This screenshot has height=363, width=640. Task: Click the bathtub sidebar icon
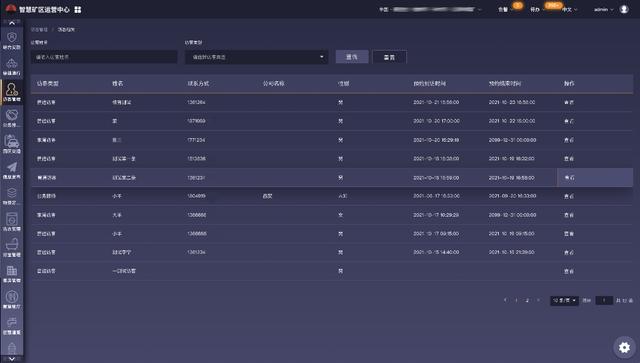pos(12,245)
